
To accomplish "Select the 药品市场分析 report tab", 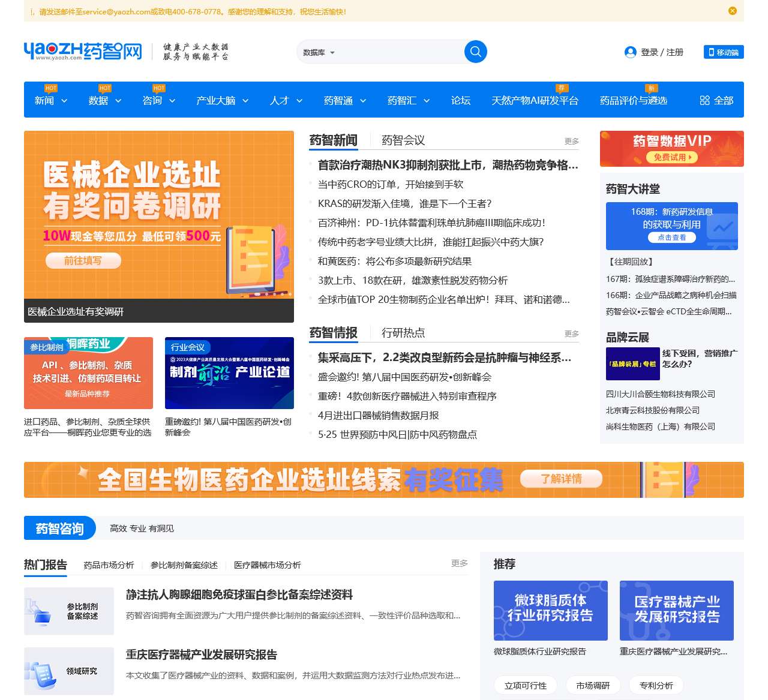I will [x=109, y=565].
